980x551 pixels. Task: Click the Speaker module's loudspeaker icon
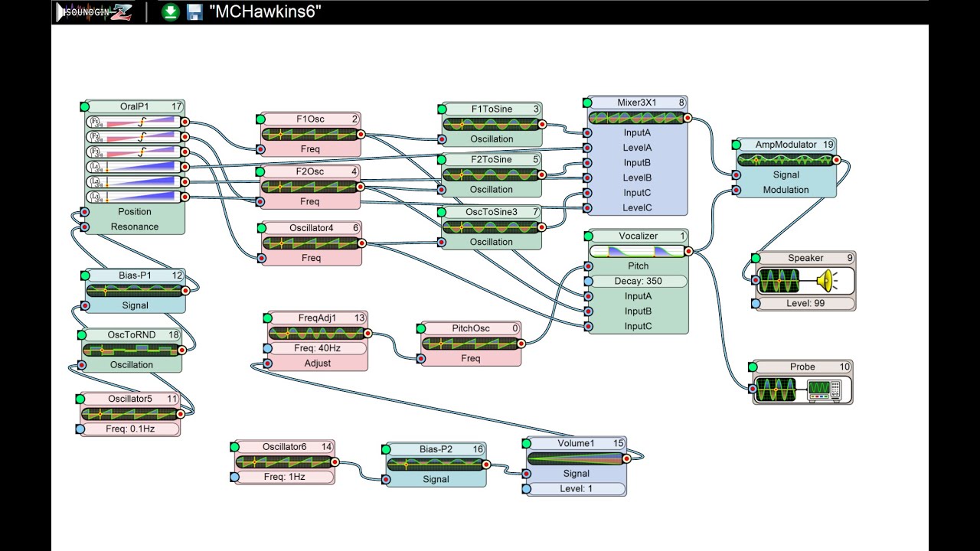click(827, 282)
